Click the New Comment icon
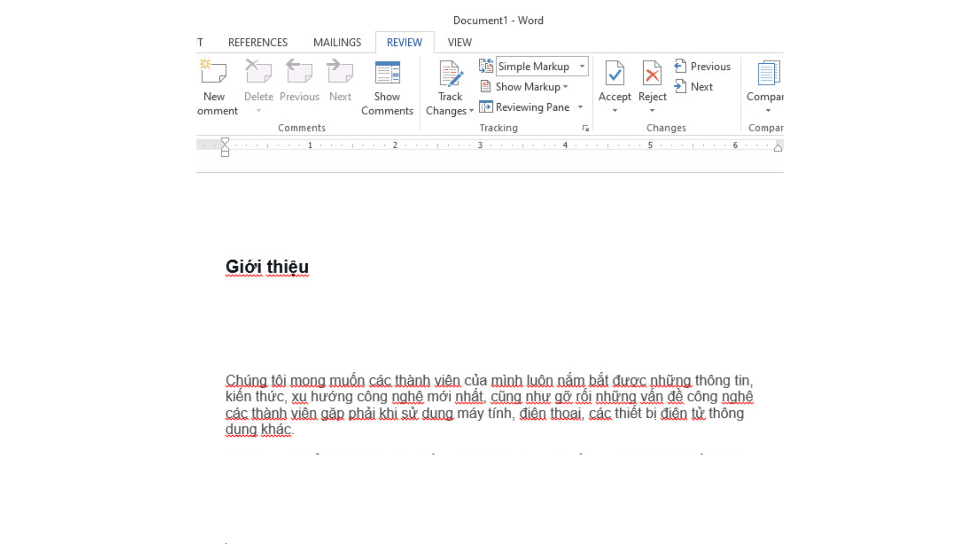Image resolution: width=980 pixels, height=551 pixels. point(213,71)
